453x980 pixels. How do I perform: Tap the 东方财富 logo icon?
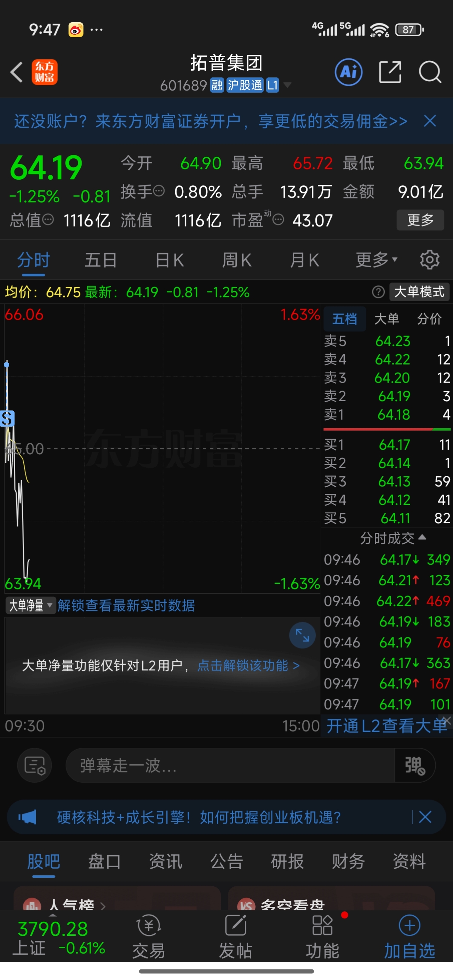pos(45,72)
